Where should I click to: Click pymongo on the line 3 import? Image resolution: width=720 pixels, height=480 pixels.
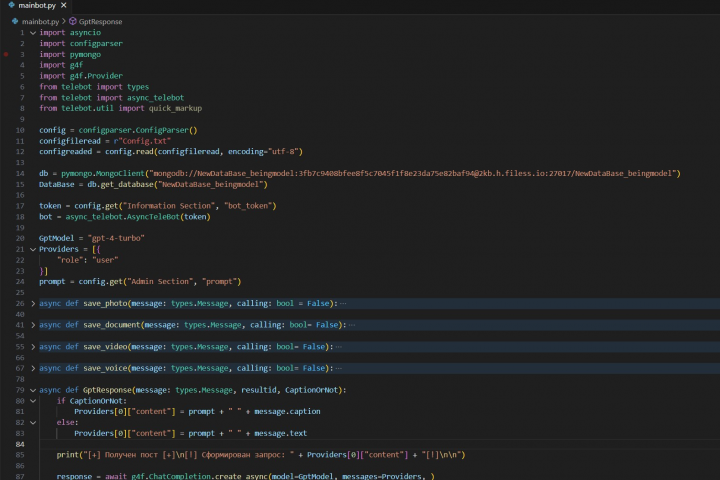(85, 54)
